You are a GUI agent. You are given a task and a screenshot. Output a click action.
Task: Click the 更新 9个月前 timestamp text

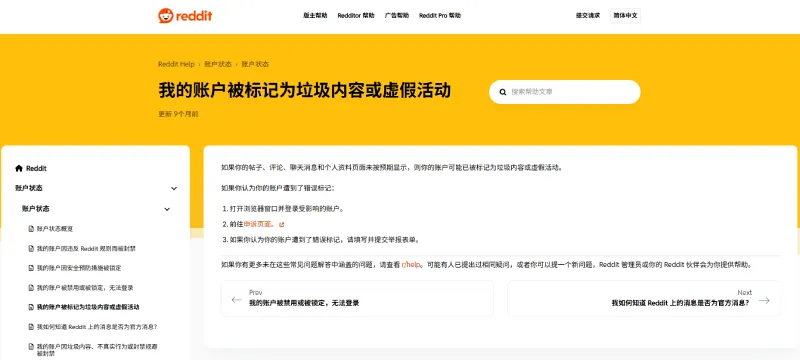pyautogui.click(x=178, y=114)
